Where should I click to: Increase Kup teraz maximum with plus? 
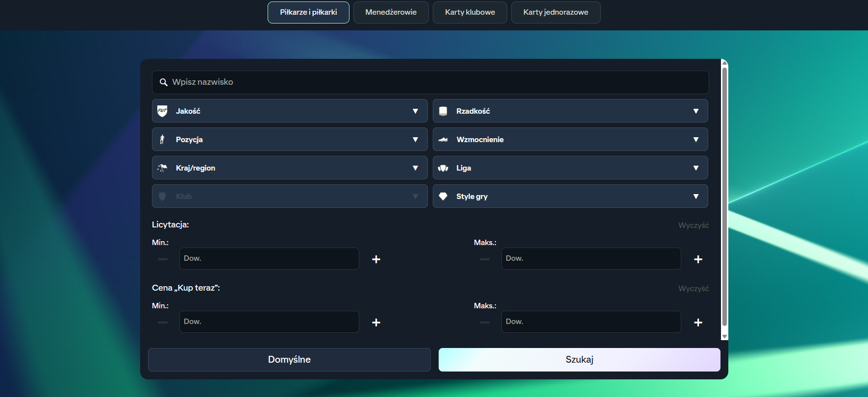click(x=698, y=323)
